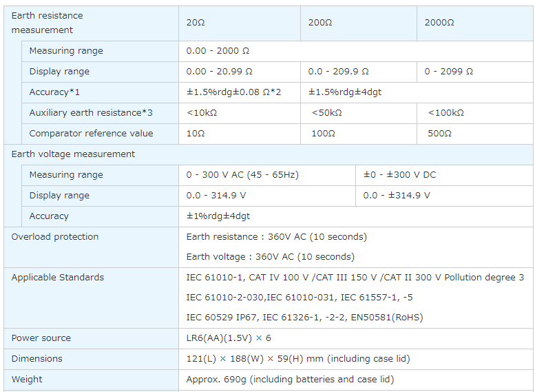Click the Applicable Standards row label
The image size is (535, 392).
click(x=58, y=278)
